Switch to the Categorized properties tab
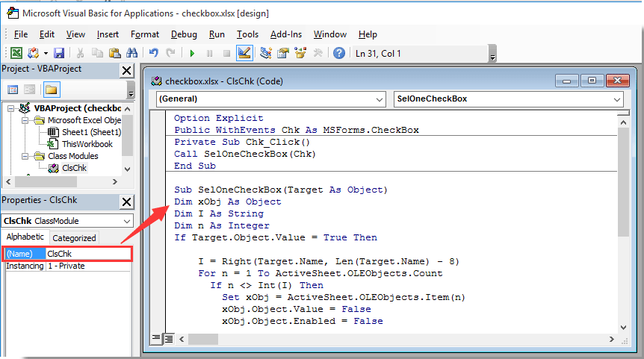The height and width of the screenshot is (359, 644). click(74, 238)
